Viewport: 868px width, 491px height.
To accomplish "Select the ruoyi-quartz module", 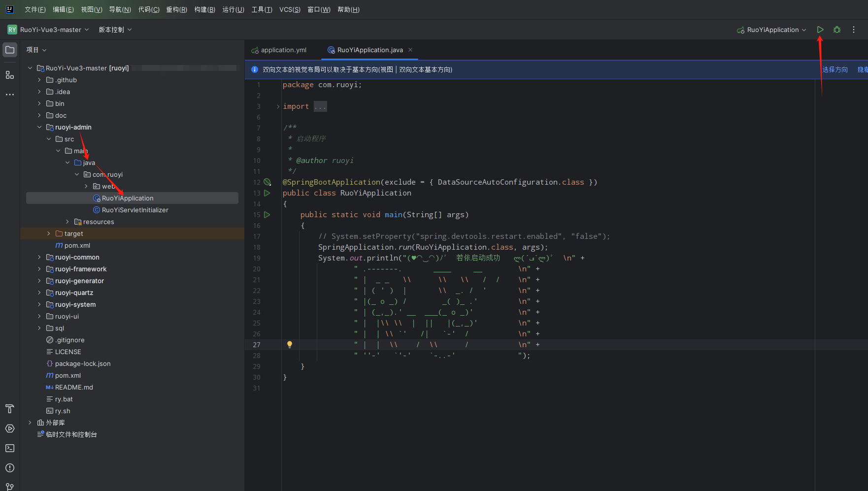I will (x=74, y=293).
